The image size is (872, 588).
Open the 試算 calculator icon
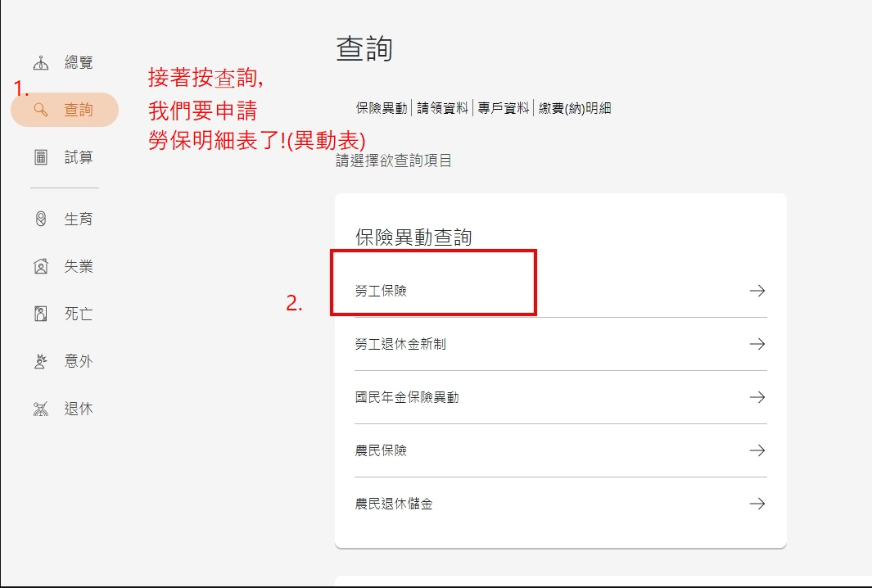pyautogui.click(x=41, y=157)
